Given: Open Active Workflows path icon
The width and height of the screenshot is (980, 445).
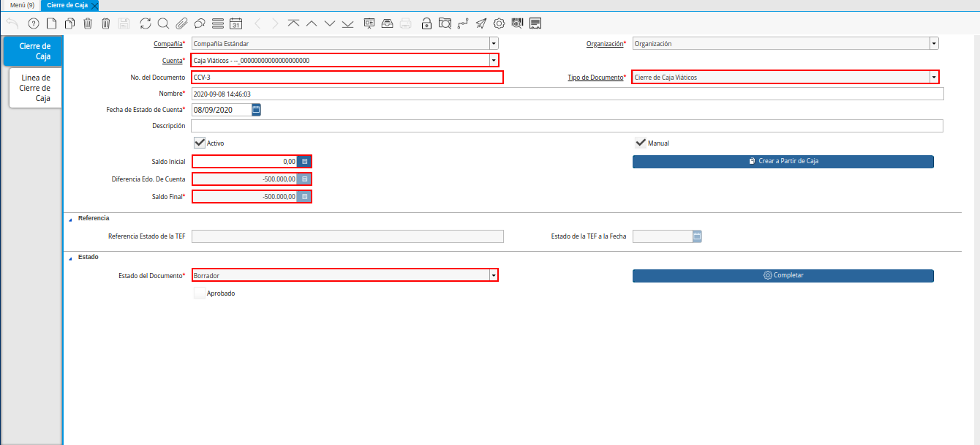Looking at the screenshot, I should coord(463,23).
